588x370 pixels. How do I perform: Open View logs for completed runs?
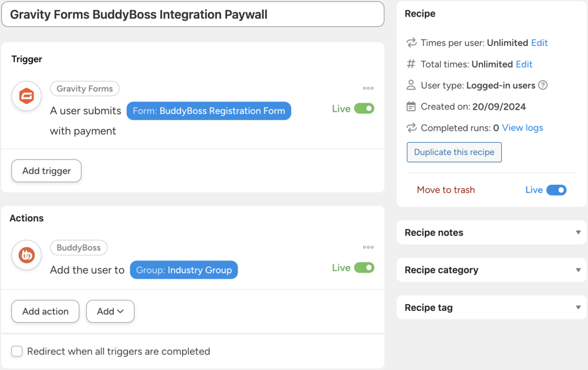coord(521,127)
